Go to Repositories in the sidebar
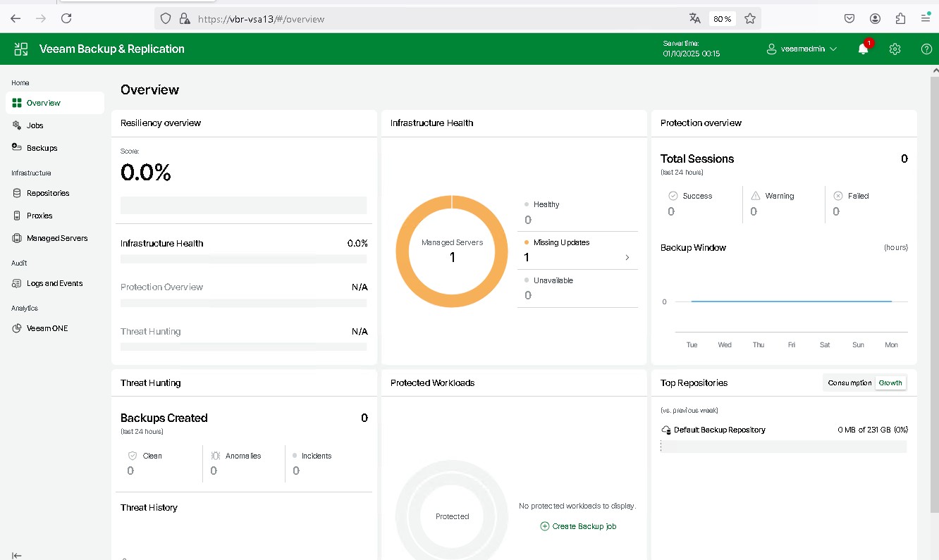 pyautogui.click(x=48, y=193)
